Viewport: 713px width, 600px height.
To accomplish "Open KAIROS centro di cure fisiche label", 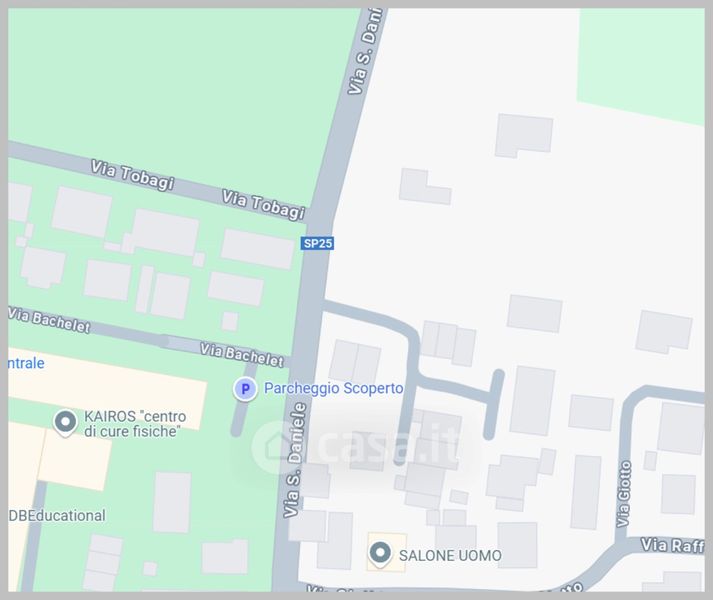I will point(135,424).
